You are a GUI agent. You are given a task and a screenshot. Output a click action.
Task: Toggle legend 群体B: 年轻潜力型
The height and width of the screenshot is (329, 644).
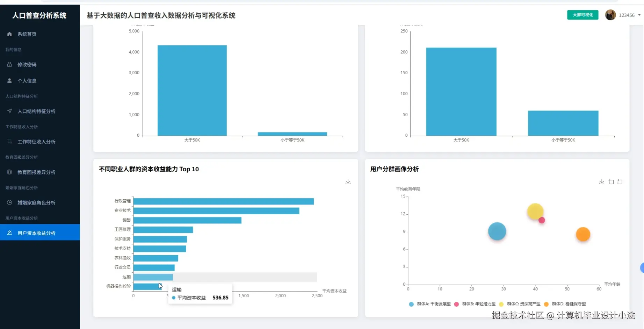point(475,304)
